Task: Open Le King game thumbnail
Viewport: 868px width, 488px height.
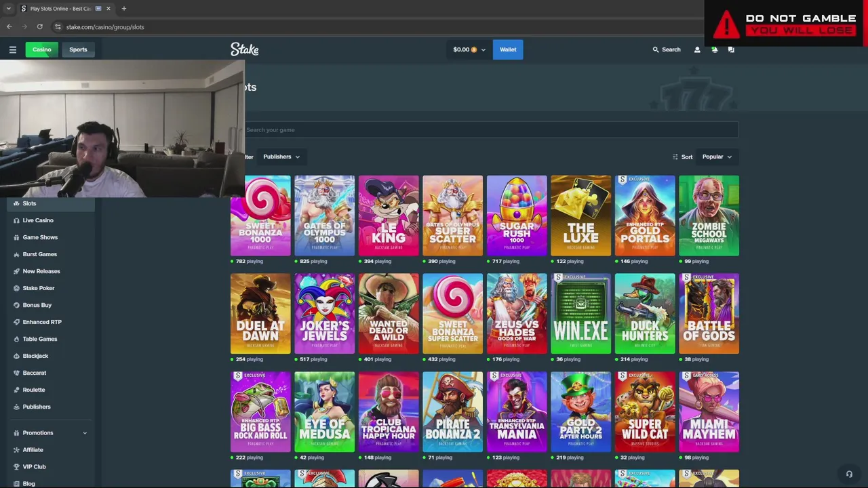Action: coord(389,216)
